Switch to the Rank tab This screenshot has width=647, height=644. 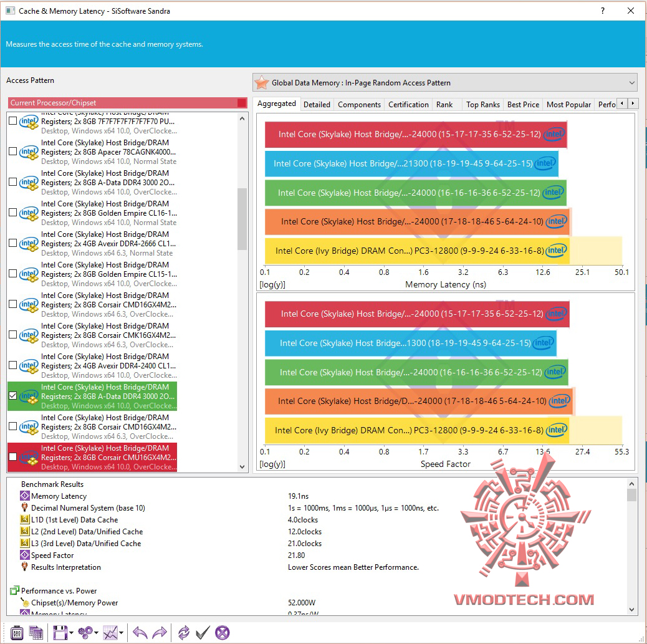(x=444, y=105)
